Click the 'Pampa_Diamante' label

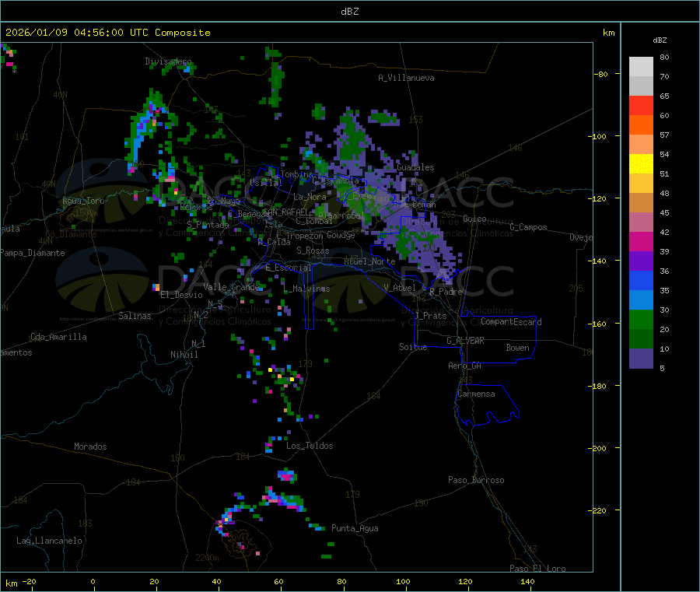pos(32,253)
